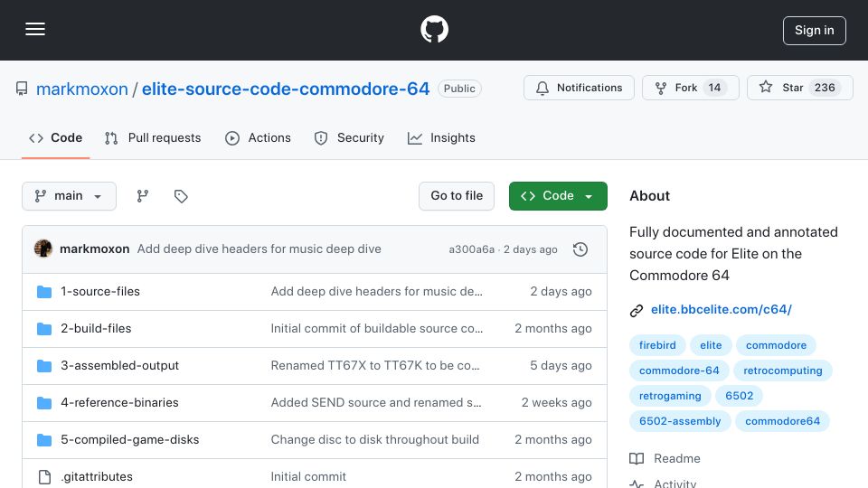Select the commodore64 topic tag

(782, 422)
